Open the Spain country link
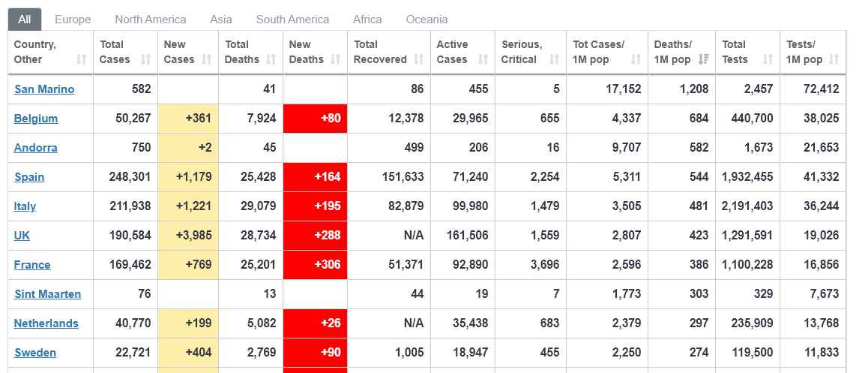868x373 pixels. tap(29, 177)
